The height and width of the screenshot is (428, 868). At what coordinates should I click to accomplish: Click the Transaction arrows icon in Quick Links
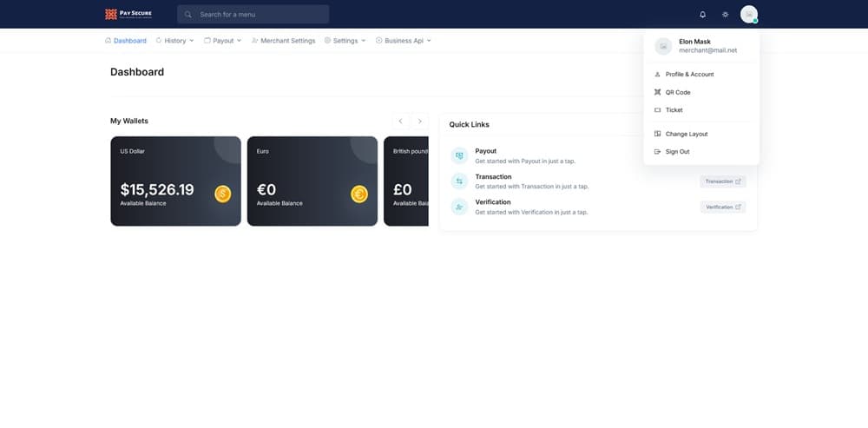(x=459, y=181)
